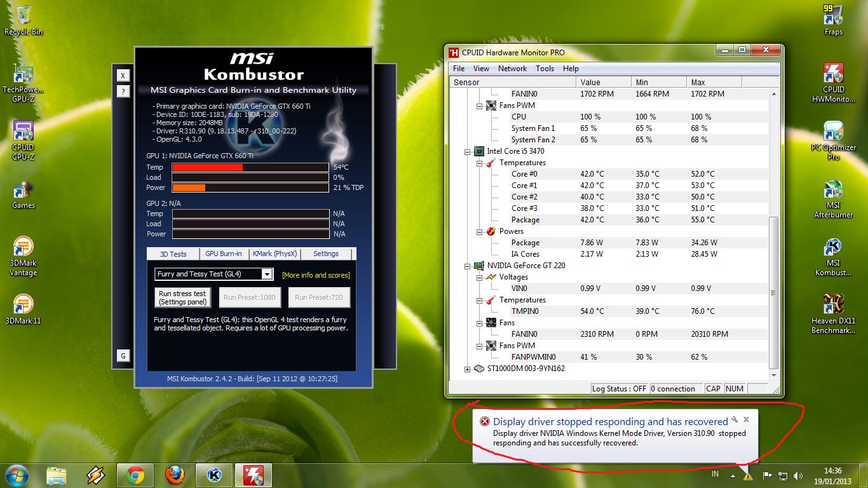Screen dimensions: 868x488
Task: Click the notification balloon wrench icon
Action: (735, 419)
